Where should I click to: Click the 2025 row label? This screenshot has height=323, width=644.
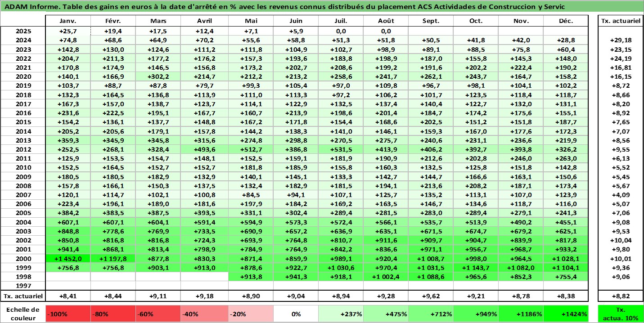(x=23, y=31)
